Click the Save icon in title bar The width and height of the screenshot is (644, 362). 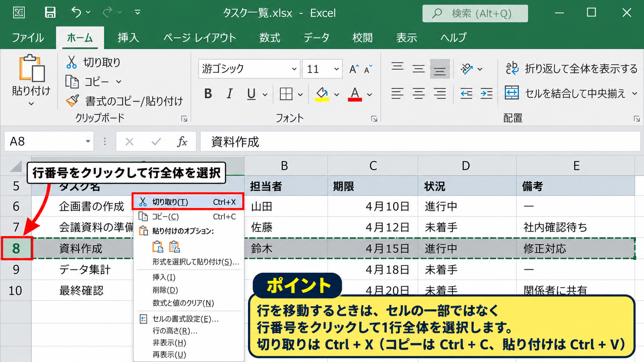tap(50, 12)
